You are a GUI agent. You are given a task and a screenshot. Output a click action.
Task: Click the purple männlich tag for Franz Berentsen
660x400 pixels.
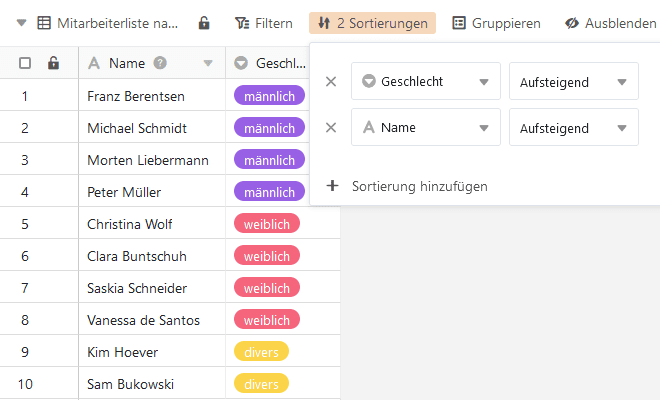tap(268, 96)
